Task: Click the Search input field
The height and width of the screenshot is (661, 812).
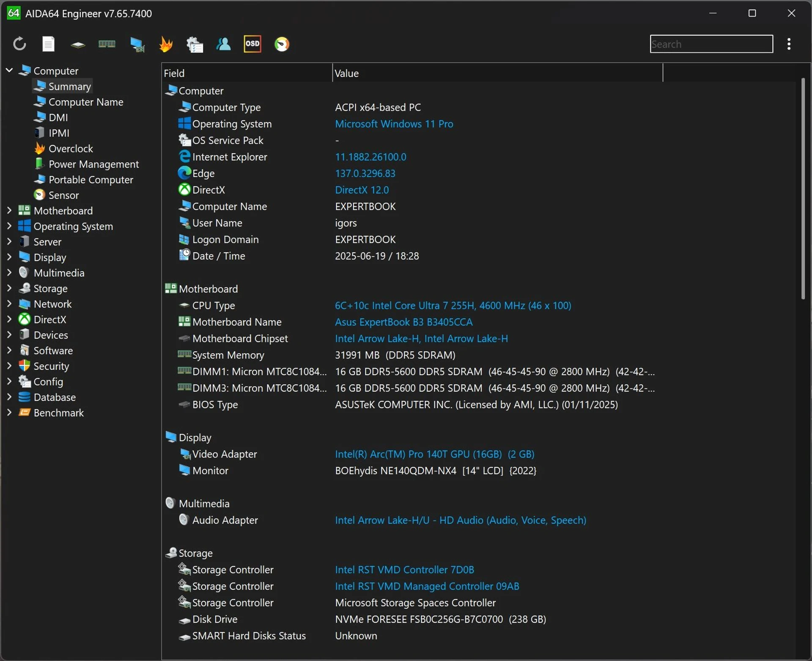Action: [711, 44]
